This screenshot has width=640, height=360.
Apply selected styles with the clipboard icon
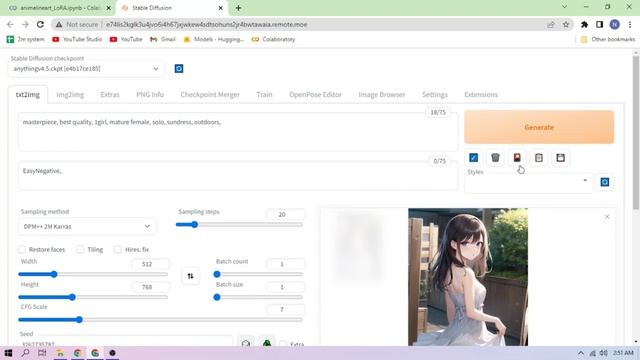(539, 158)
